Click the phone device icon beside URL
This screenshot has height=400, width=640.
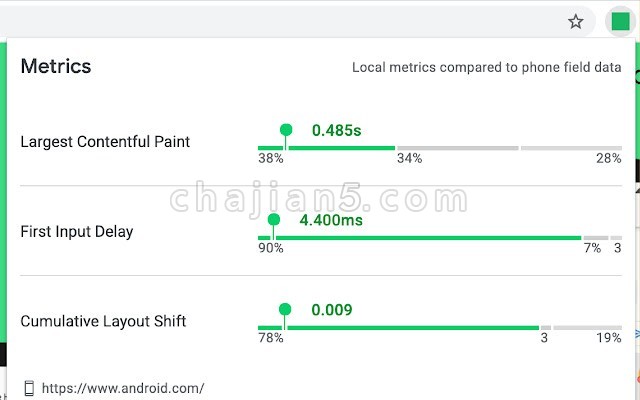pyautogui.click(x=29, y=388)
